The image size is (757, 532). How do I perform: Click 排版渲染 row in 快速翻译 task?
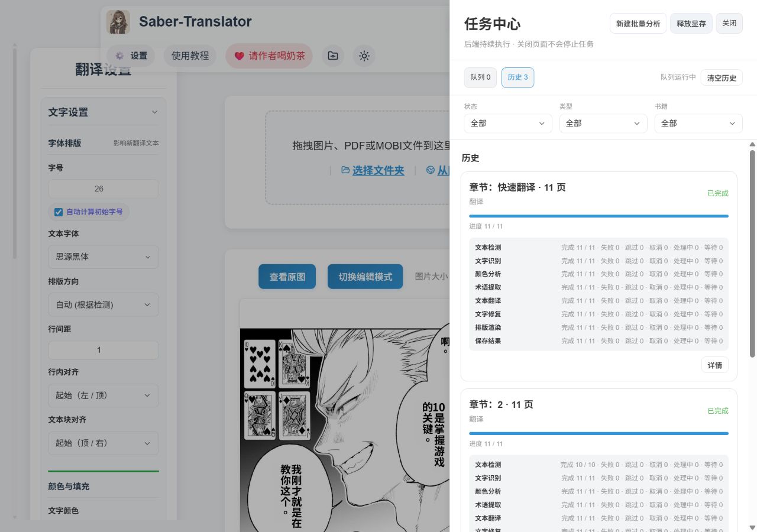coord(599,327)
